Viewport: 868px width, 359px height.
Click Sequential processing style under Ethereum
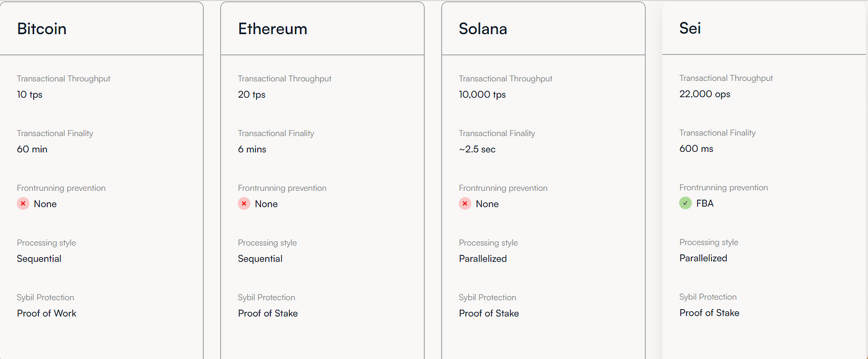pyautogui.click(x=260, y=259)
